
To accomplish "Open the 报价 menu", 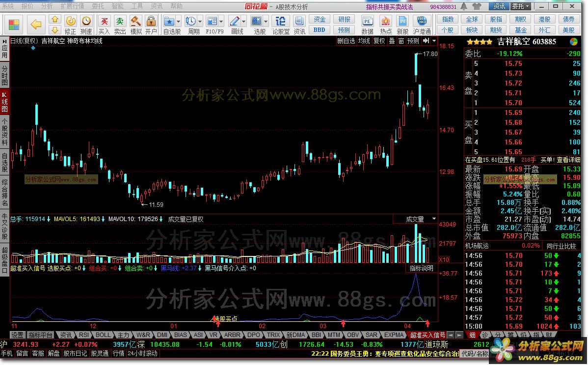I will tap(27, 6).
